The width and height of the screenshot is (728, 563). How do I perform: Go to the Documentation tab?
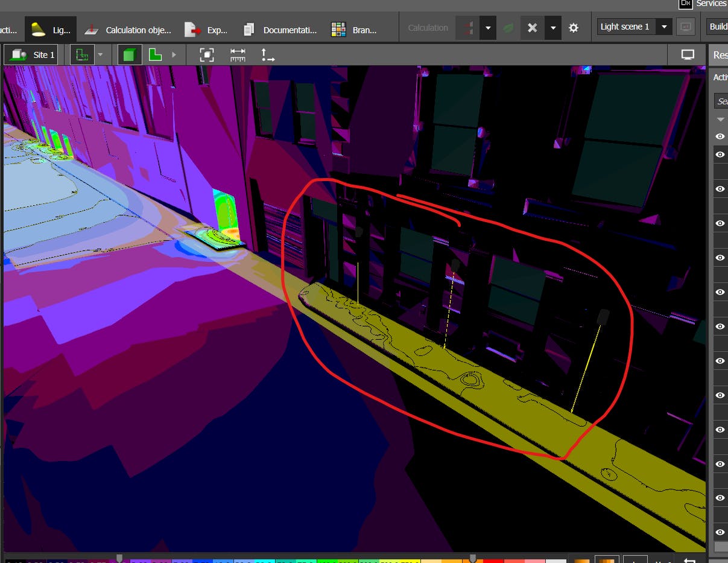pyautogui.click(x=279, y=29)
